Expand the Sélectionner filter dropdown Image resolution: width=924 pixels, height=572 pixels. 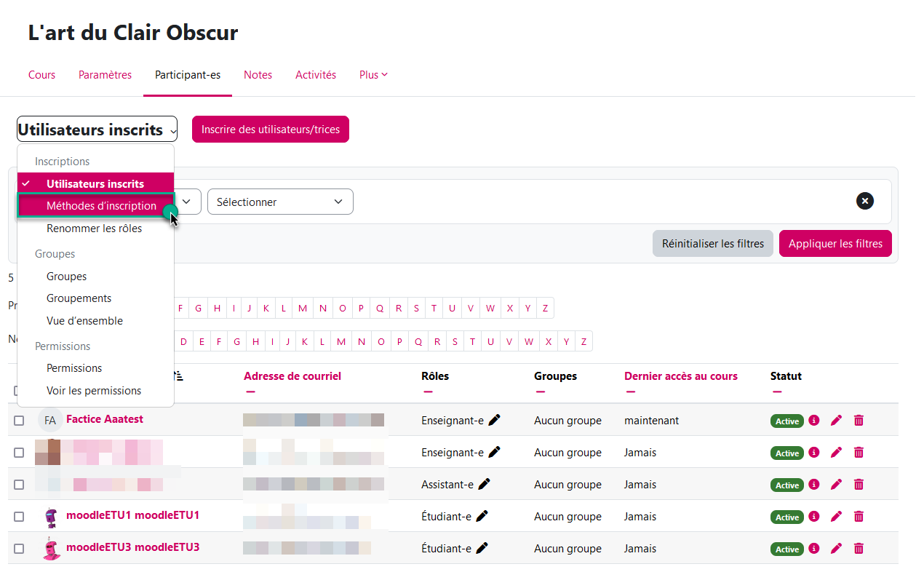pyautogui.click(x=280, y=202)
